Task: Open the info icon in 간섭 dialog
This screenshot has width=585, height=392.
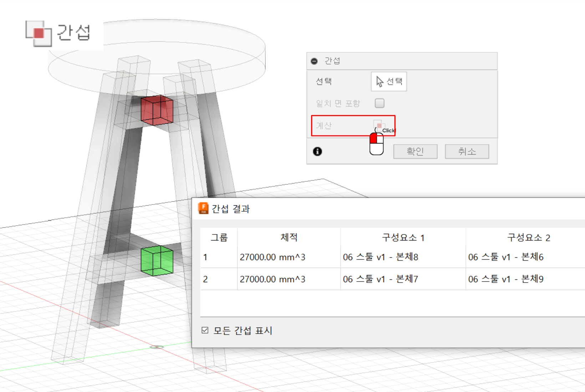Action: [317, 151]
